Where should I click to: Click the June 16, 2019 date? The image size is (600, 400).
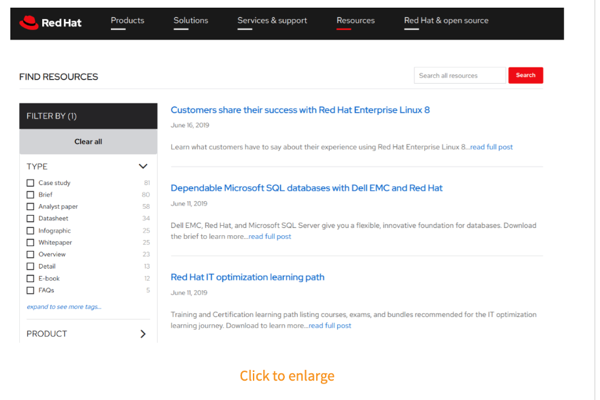pos(190,125)
